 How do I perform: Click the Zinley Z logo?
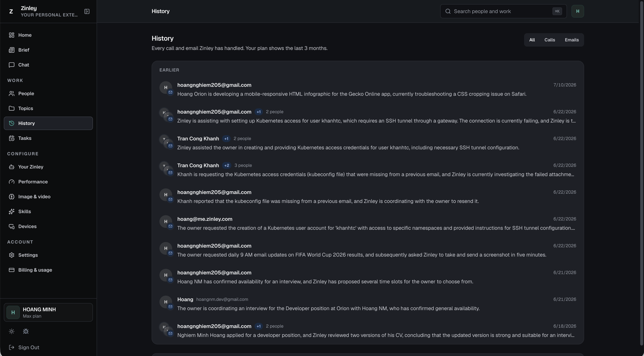[11, 11]
